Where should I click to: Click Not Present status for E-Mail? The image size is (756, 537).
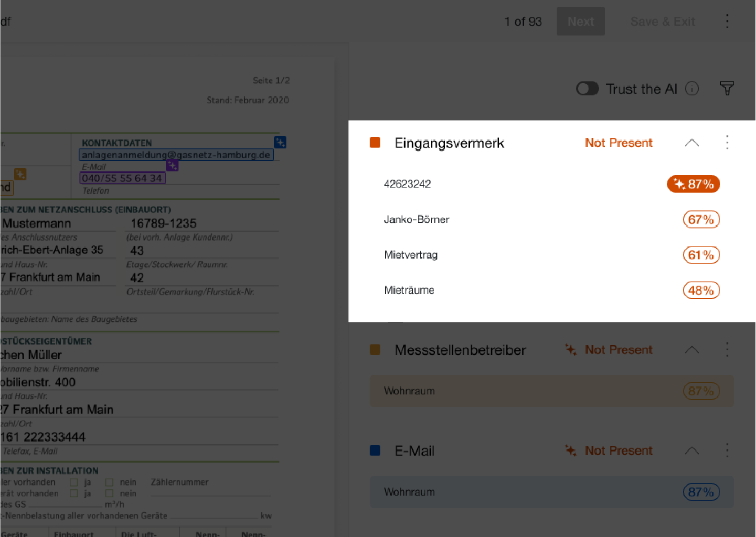coord(619,450)
